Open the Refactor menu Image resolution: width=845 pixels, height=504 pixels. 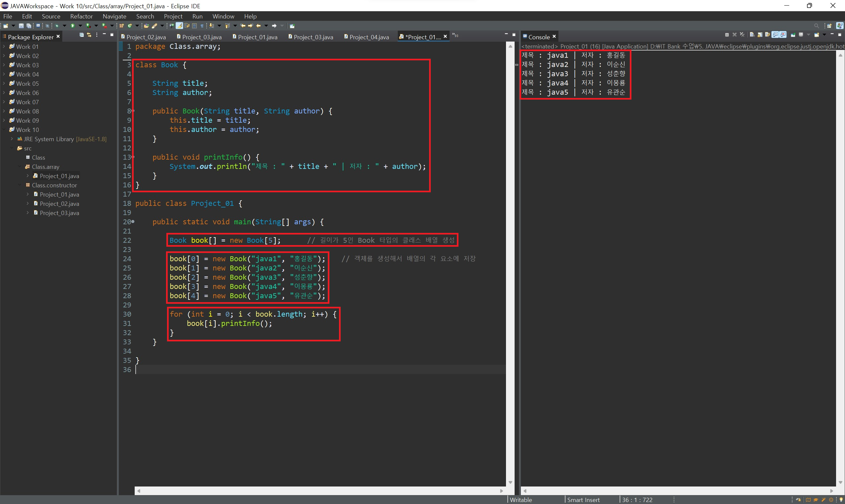[81, 16]
